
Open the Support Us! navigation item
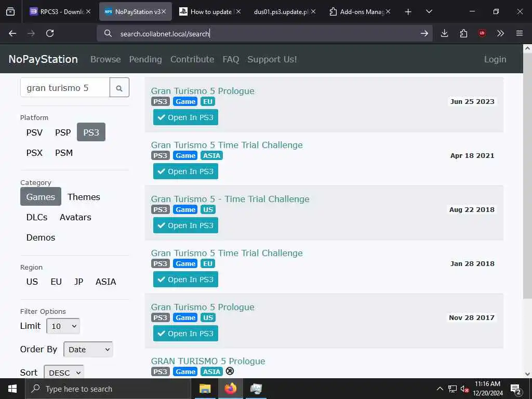272,59
